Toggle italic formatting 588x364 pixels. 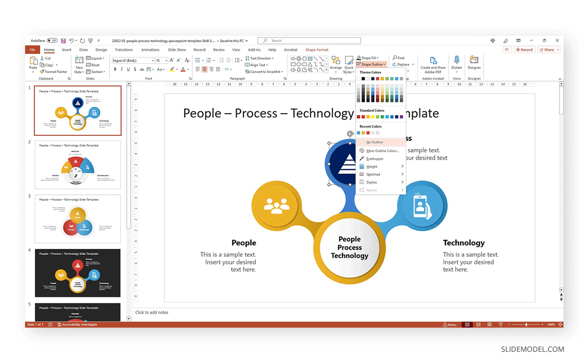pos(122,69)
